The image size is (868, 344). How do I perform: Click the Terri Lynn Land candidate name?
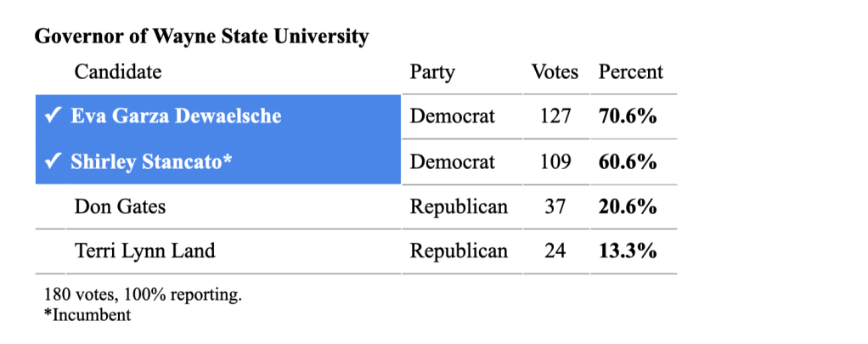pos(144,251)
